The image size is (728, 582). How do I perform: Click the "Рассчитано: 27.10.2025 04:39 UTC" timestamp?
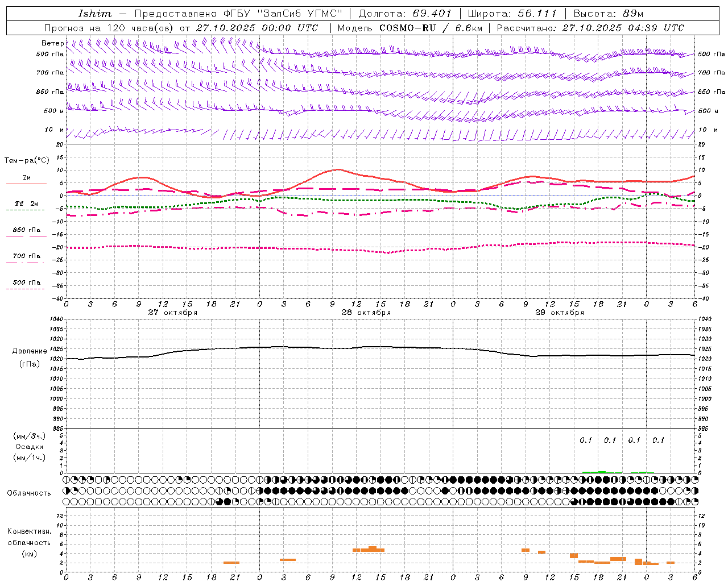pyautogui.click(x=590, y=28)
